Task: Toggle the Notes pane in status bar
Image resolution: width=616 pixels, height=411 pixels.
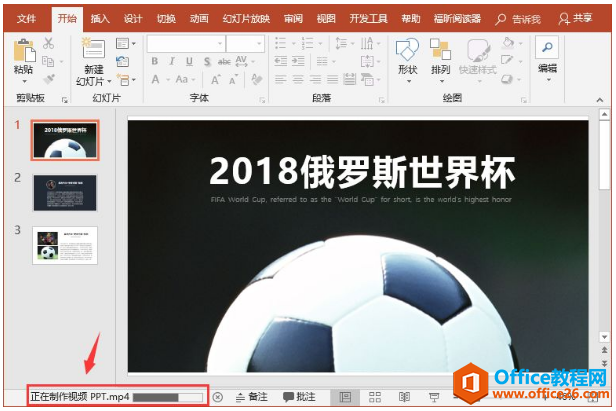Action: (250, 397)
